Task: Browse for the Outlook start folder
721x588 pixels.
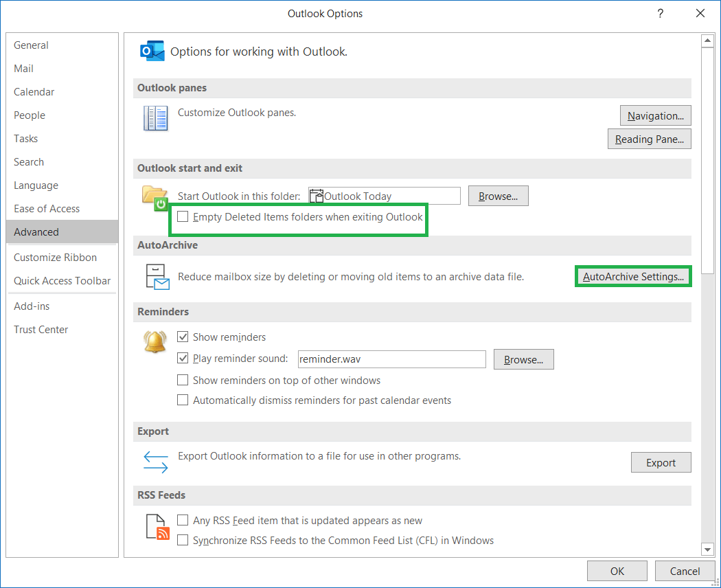Action: [x=498, y=196]
